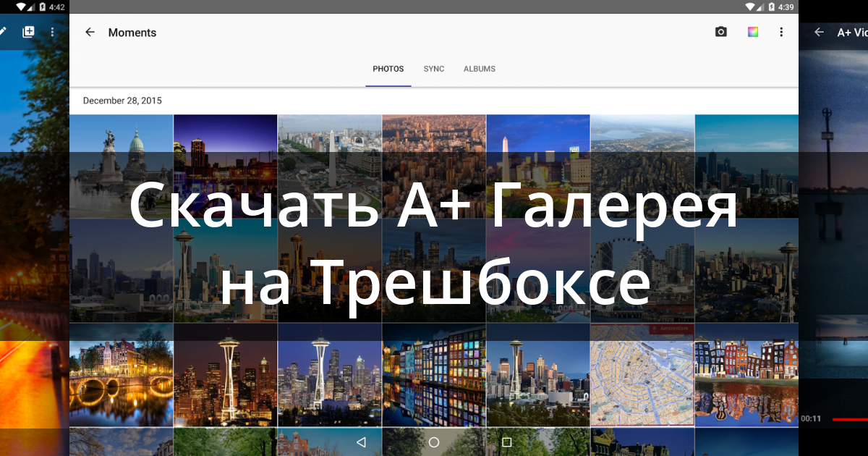Go back from the Moments screen
868x456 pixels.
pyautogui.click(x=90, y=32)
